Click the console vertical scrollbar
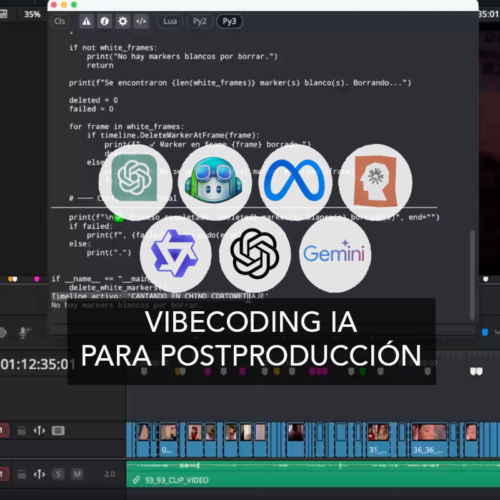The image size is (500, 500). (x=472, y=275)
